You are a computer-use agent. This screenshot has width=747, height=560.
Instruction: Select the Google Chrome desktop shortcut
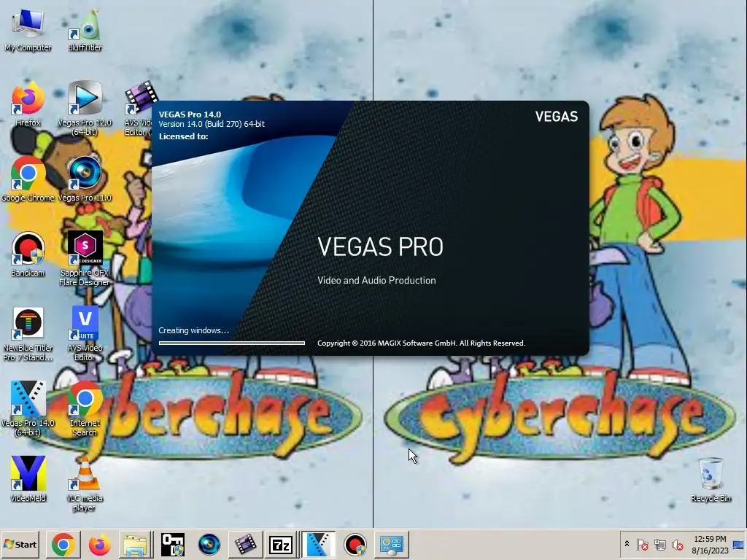click(28, 179)
